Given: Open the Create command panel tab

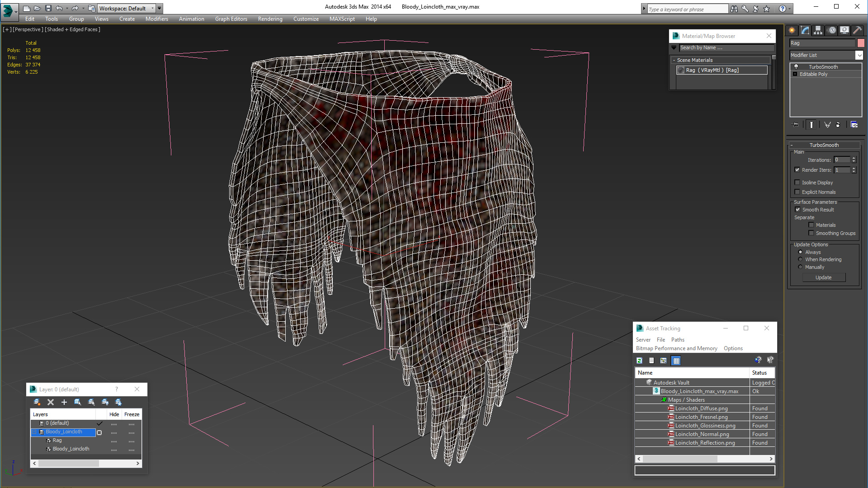Looking at the screenshot, I should click(792, 30).
